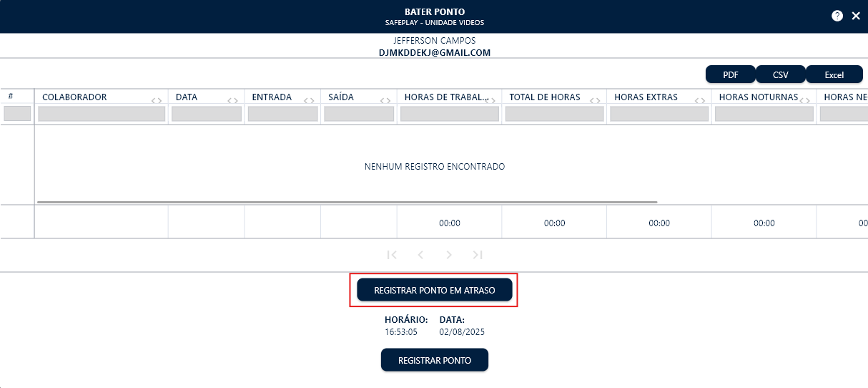868x388 pixels.
Task: Export records to Excel
Action: [x=834, y=74]
